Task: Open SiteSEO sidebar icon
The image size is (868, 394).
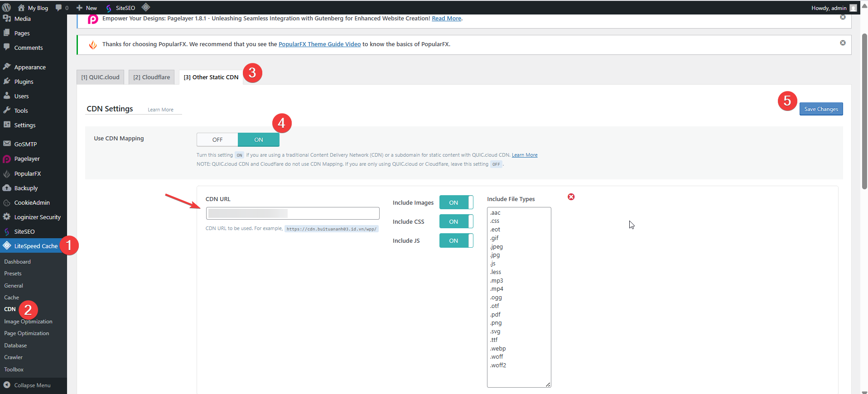Action: tap(7, 231)
